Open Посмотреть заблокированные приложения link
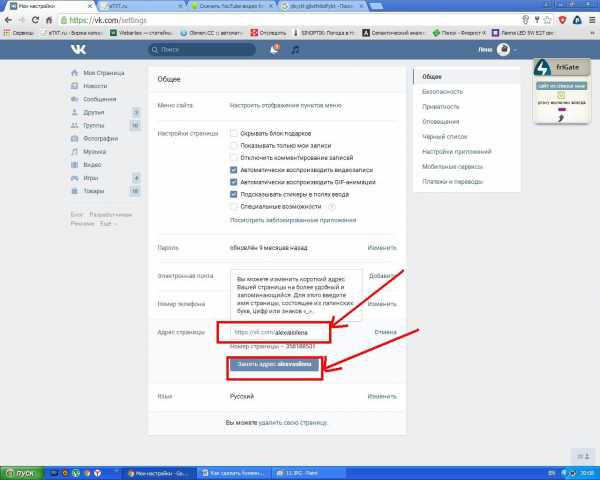Image resolution: width=600 pixels, height=480 pixels. click(x=293, y=220)
